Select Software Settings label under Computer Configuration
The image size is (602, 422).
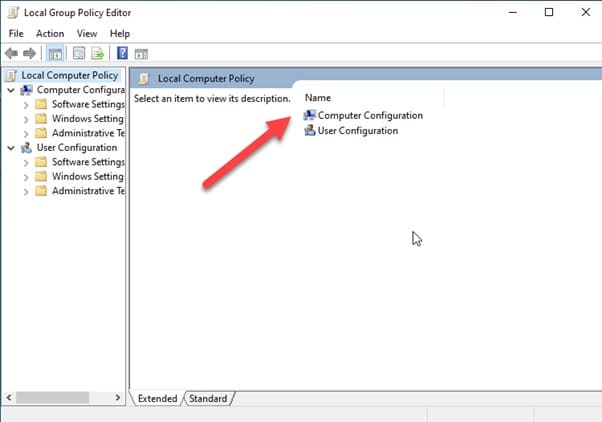pyautogui.click(x=88, y=104)
